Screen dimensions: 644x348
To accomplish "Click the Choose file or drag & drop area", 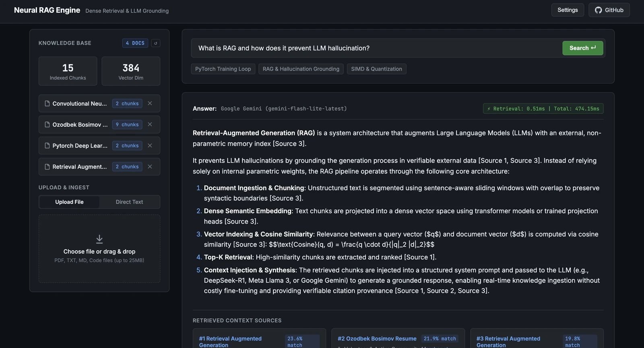I will point(99,249).
